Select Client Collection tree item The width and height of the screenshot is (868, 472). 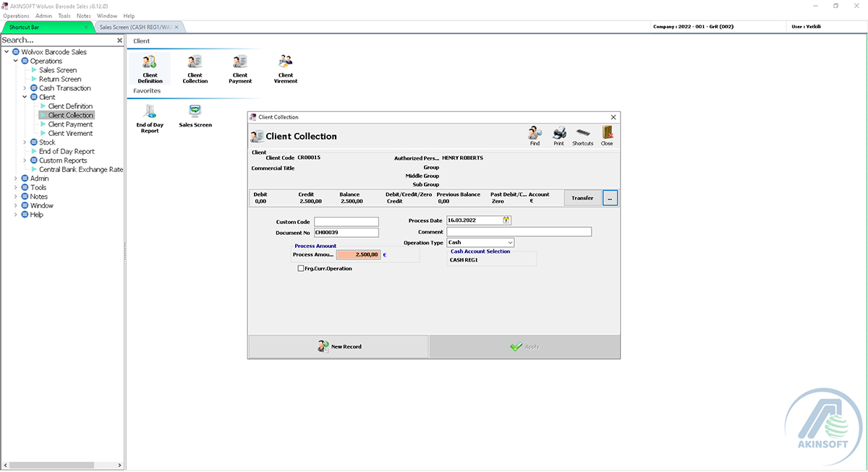coord(70,115)
